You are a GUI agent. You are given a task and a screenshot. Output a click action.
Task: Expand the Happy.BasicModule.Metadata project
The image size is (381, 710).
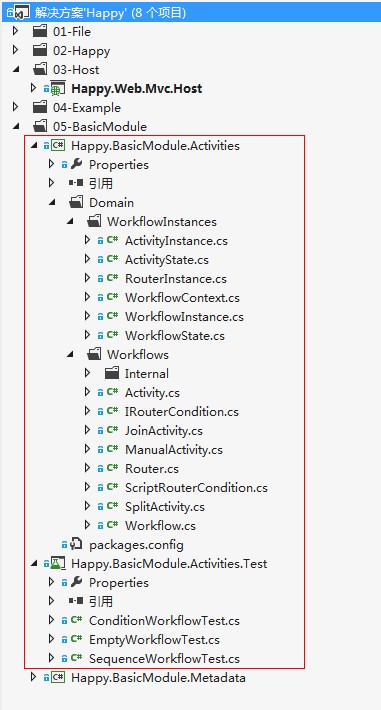[34, 677]
